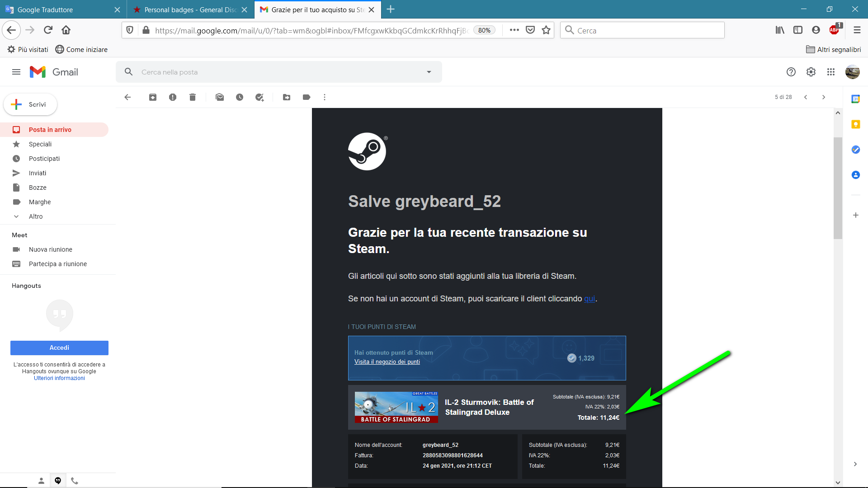The image size is (868, 488).
Task: Snooze this email with the clock icon
Action: coord(240,97)
